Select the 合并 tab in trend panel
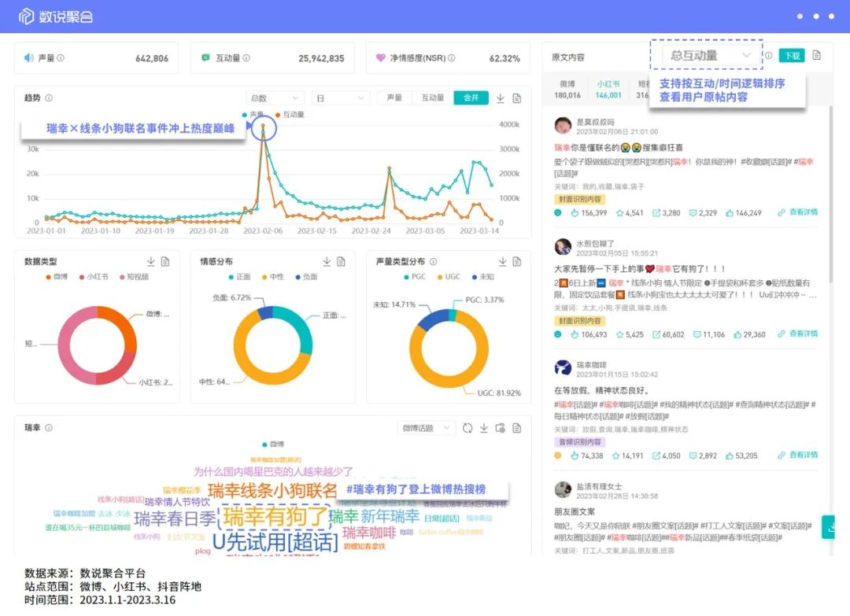 (471, 98)
